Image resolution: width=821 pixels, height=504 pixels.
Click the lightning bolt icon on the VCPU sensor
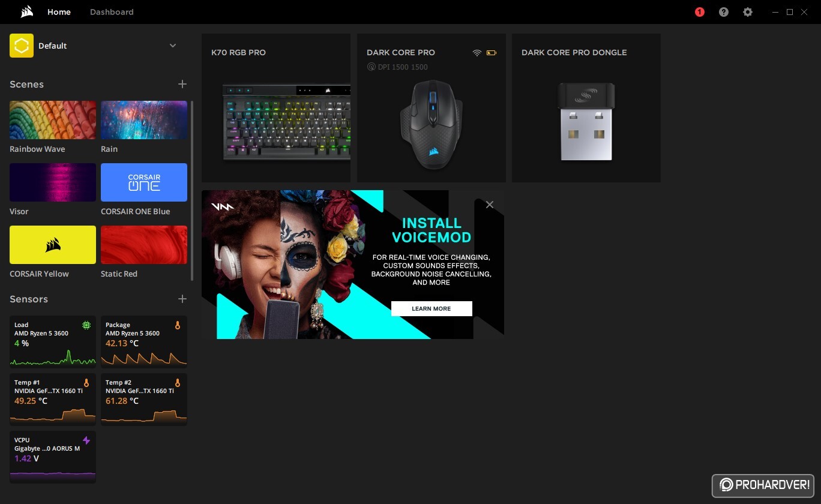coord(86,440)
